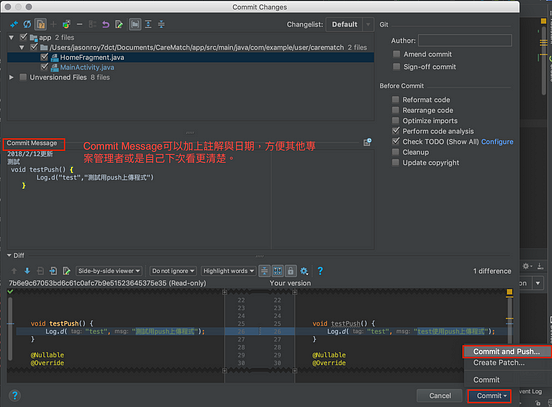
Task: Click into the Author input field
Action: 465,40
